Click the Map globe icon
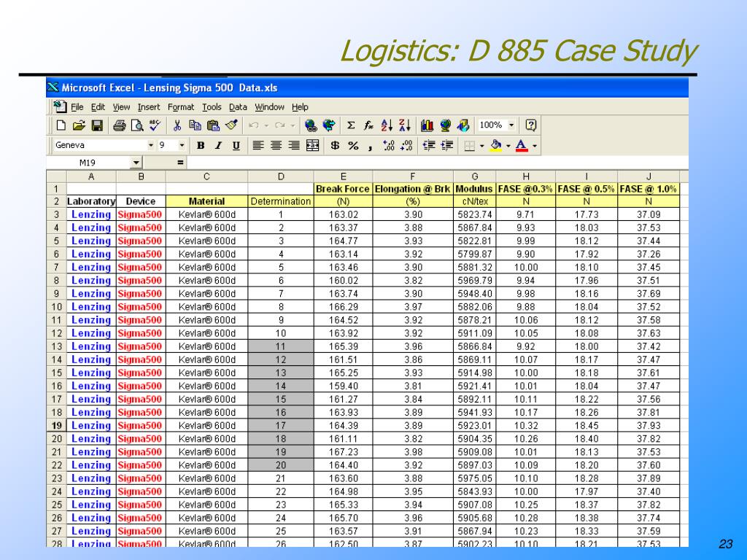This screenshot has height=560, width=747. [x=445, y=125]
